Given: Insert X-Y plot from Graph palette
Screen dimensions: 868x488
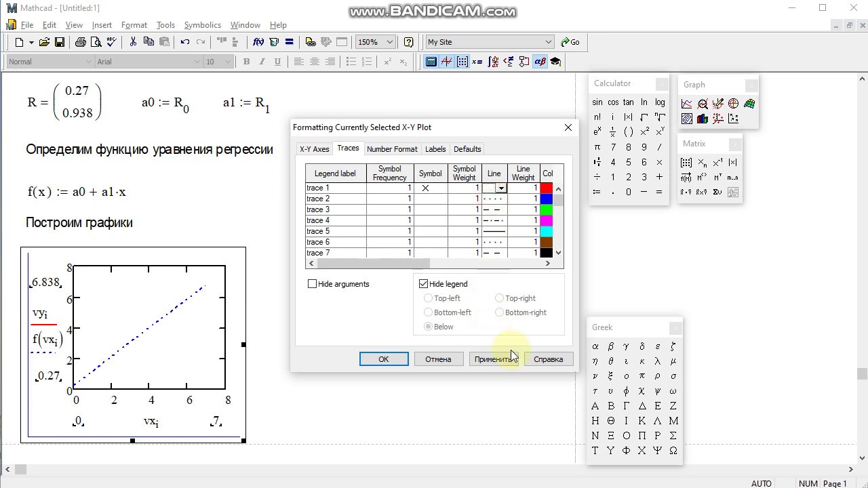Looking at the screenshot, I should (686, 104).
